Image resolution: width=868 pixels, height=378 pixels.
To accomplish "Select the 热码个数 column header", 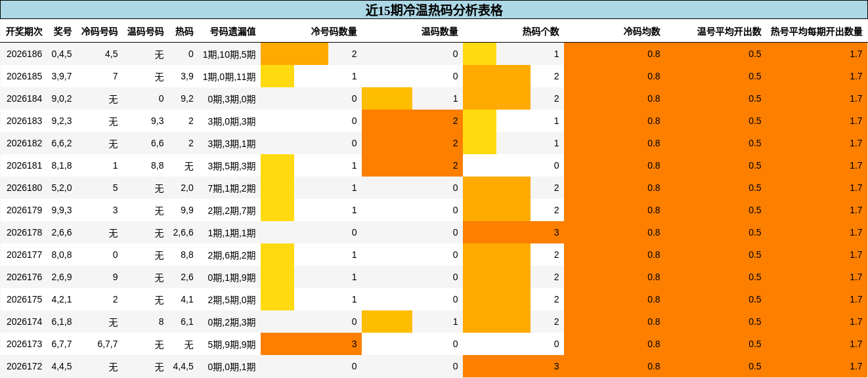I will coord(541,31).
